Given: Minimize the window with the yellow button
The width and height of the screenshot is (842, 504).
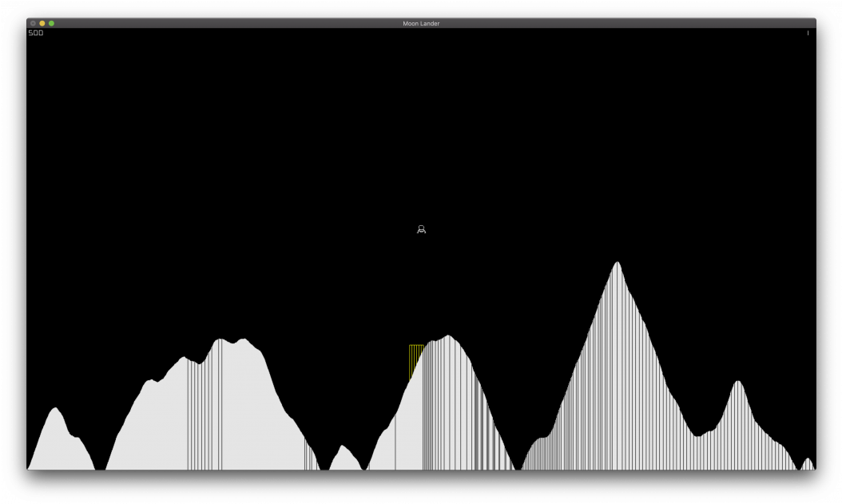Looking at the screenshot, I should pyautogui.click(x=42, y=23).
